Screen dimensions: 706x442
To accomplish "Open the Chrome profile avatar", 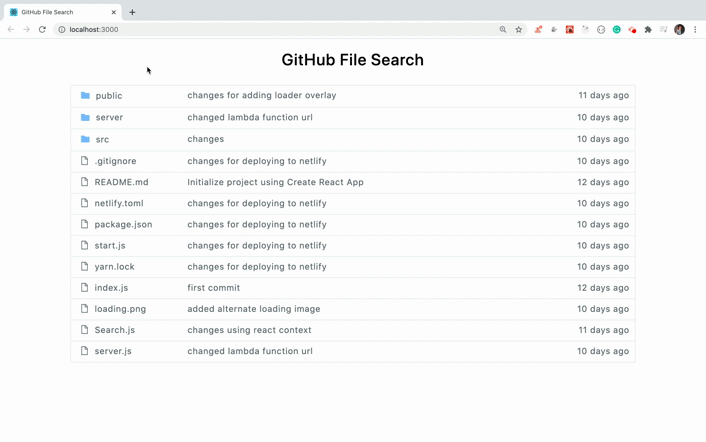I will pyautogui.click(x=679, y=30).
